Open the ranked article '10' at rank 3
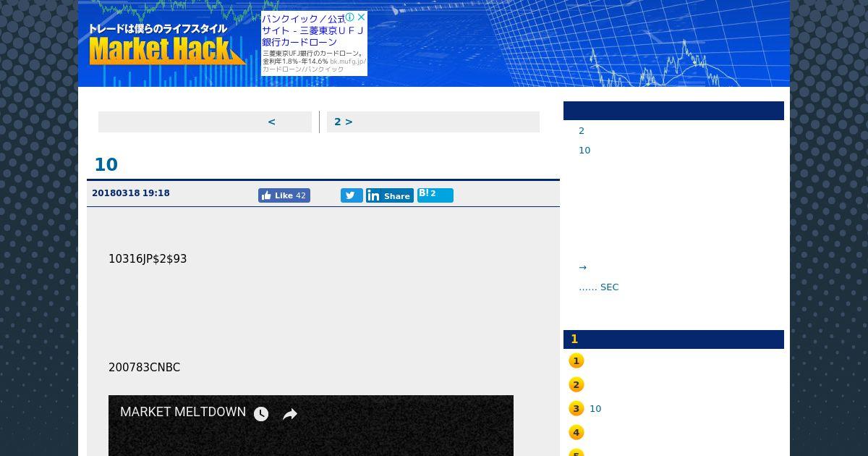This screenshot has width=868, height=456. (x=595, y=409)
